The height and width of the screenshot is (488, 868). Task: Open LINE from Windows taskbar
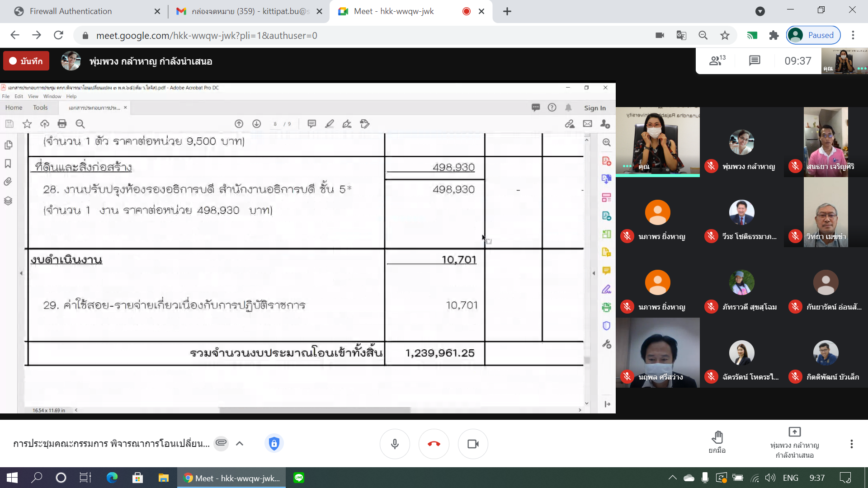[299, 478]
